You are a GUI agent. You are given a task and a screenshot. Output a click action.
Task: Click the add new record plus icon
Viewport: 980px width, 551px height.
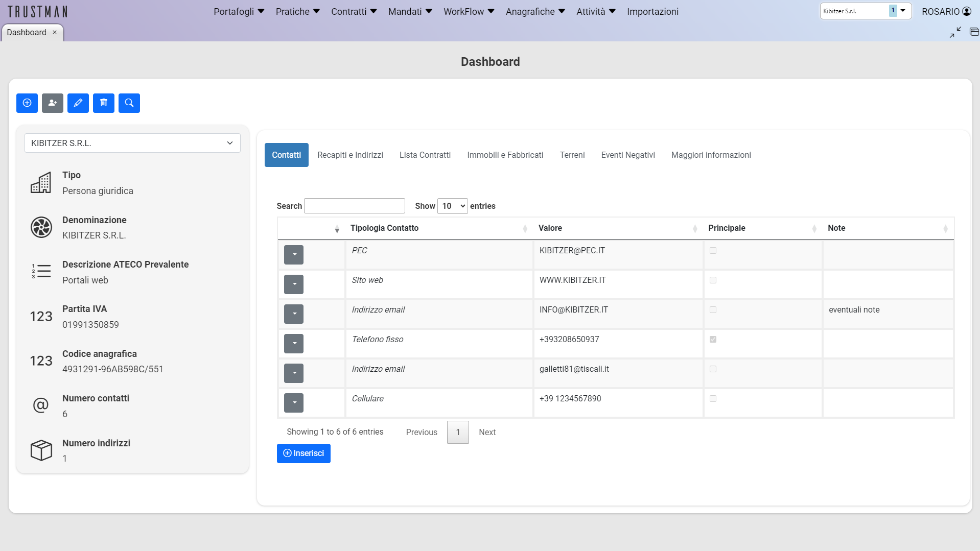[27, 103]
